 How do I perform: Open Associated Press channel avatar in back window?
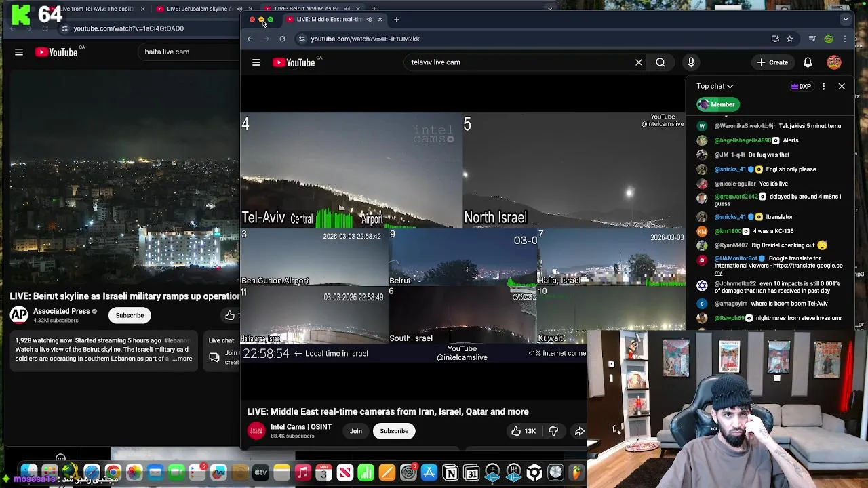(x=19, y=315)
